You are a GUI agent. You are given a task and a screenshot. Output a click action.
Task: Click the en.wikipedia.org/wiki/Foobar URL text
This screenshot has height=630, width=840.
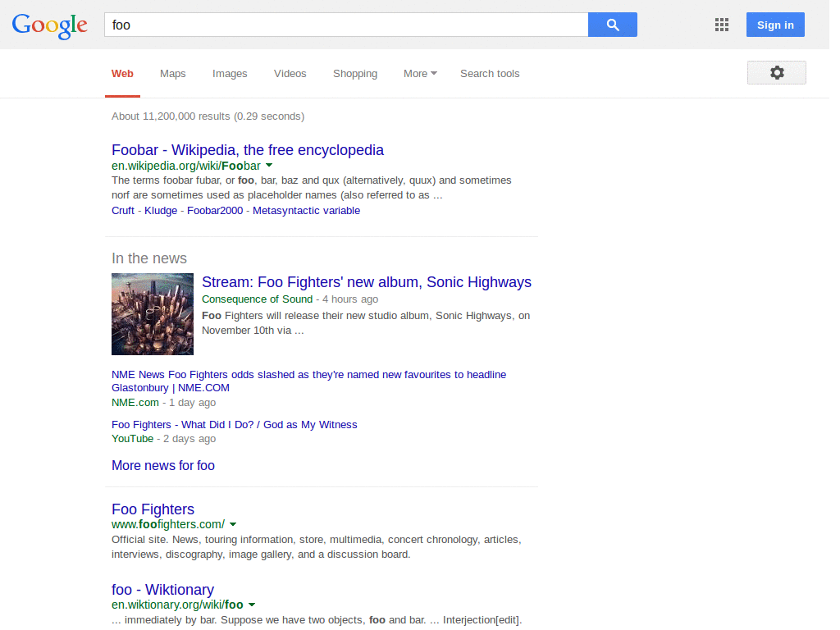186,166
